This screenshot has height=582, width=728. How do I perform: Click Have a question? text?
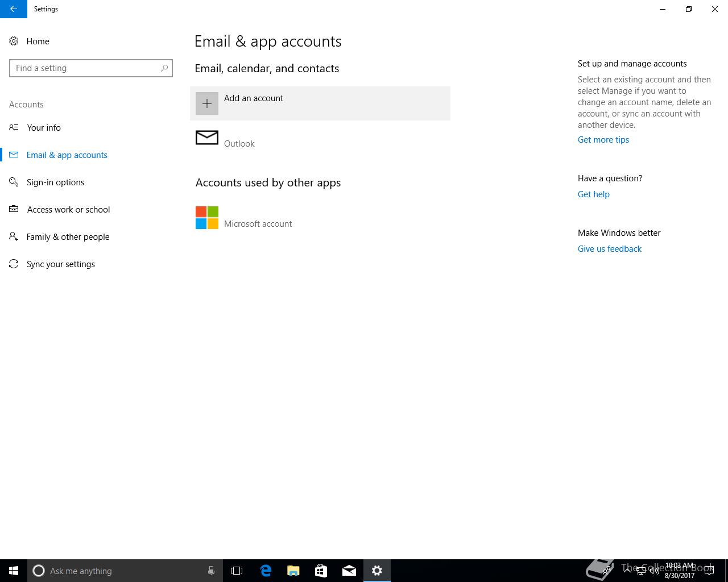[x=610, y=178]
